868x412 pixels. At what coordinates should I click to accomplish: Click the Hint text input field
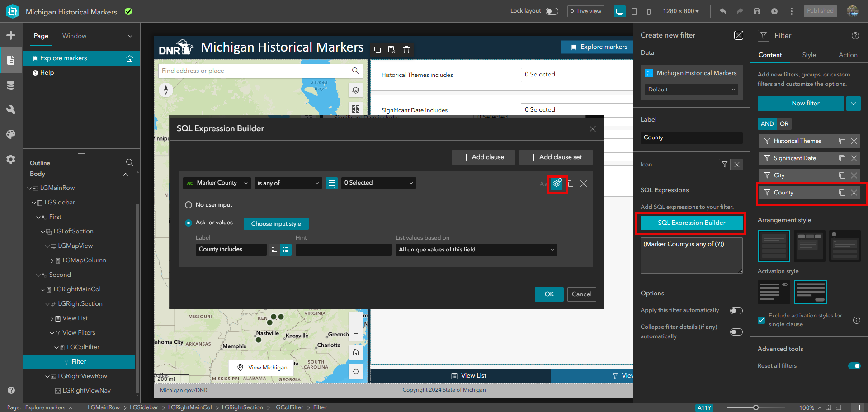coord(343,250)
